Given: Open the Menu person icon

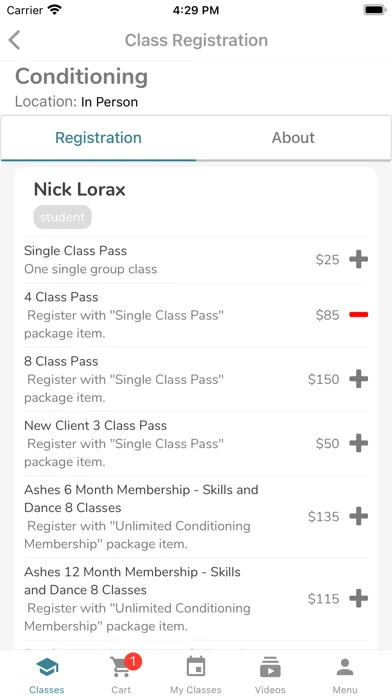Looking at the screenshot, I should tap(345, 667).
